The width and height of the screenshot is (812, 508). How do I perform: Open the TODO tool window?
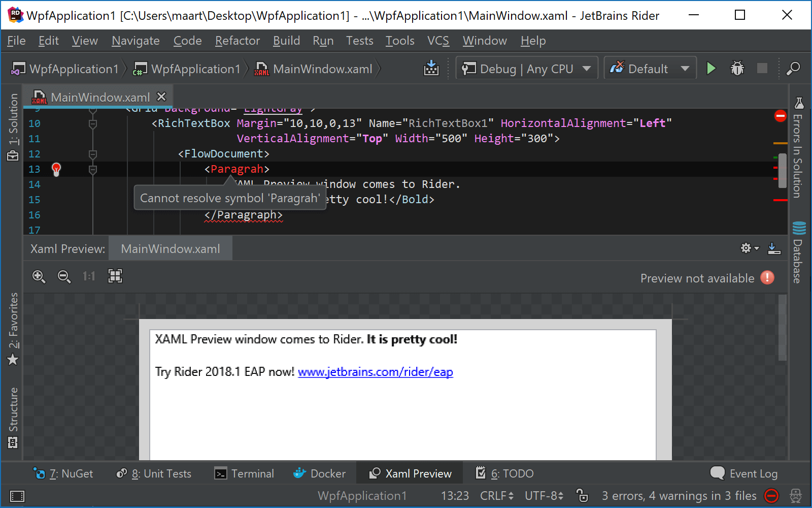pyautogui.click(x=504, y=473)
